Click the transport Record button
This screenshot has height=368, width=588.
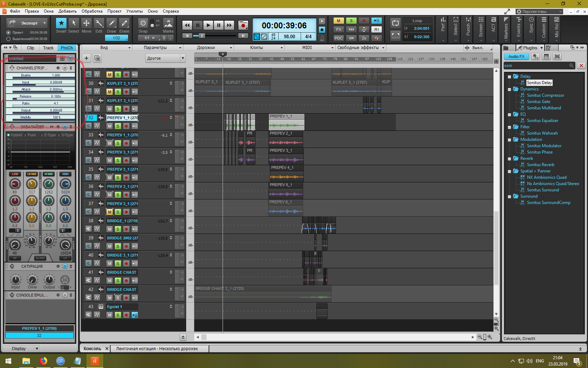click(x=243, y=25)
